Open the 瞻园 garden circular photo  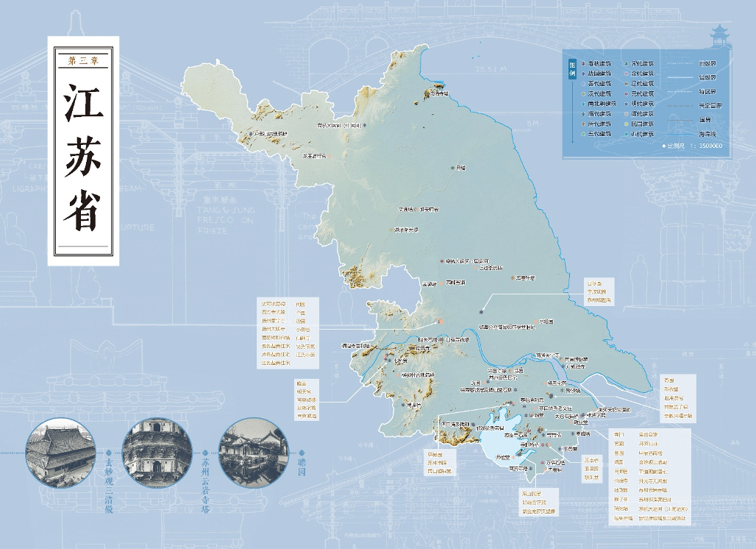[254, 453]
